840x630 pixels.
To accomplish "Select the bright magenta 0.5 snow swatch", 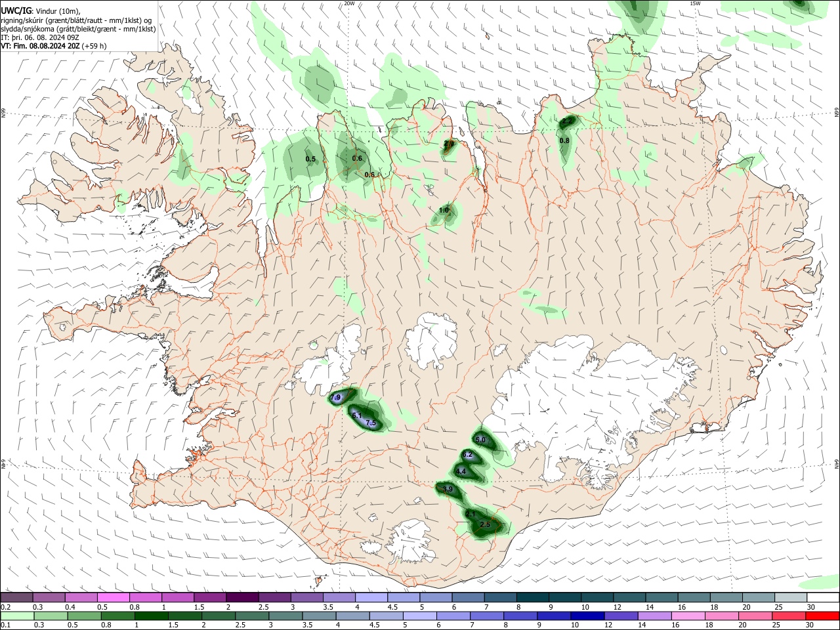I will tap(114, 597).
